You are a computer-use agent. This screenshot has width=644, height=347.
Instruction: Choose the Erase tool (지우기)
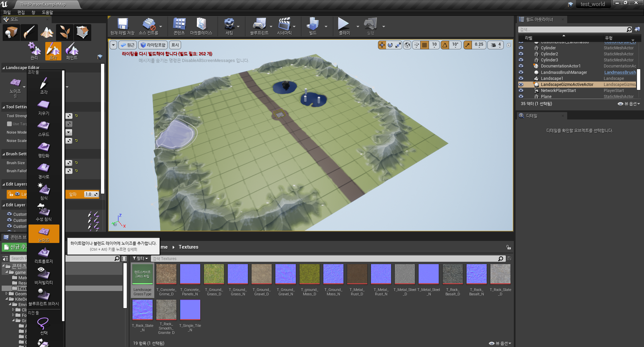click(x=44, y=107)
